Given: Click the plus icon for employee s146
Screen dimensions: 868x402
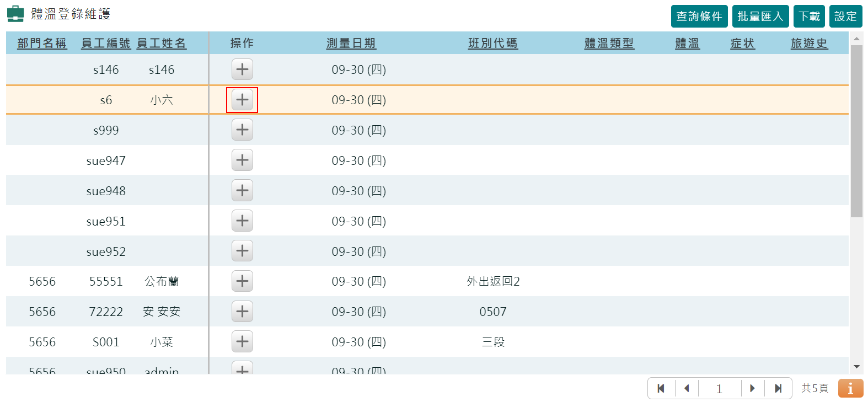Looking at the screenshot, I should tap(242, 69).
